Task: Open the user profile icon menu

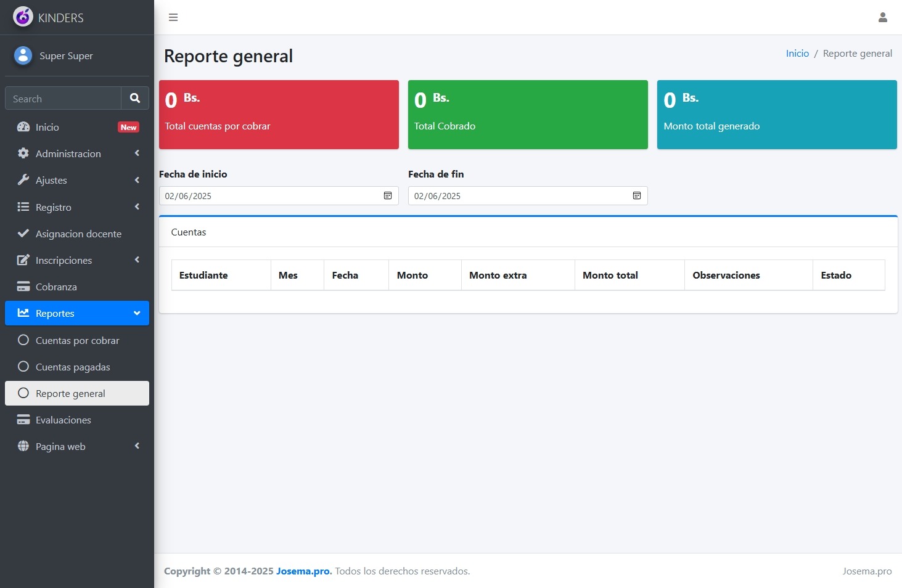Action: (882, 17)
